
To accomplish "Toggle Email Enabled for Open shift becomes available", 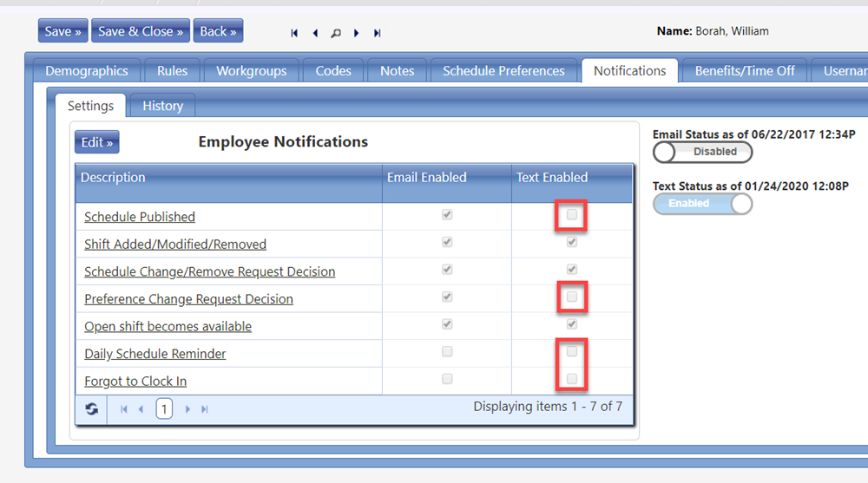I will tap(447, 324).
